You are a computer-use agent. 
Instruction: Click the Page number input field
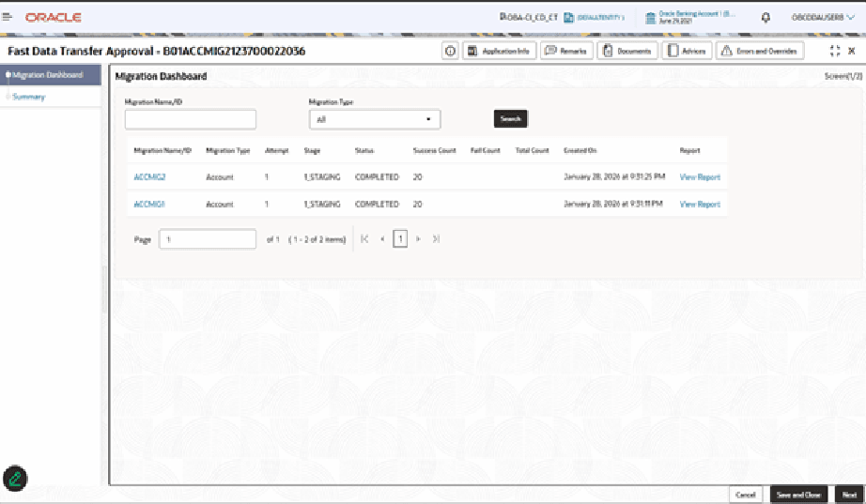pos(208,239)
